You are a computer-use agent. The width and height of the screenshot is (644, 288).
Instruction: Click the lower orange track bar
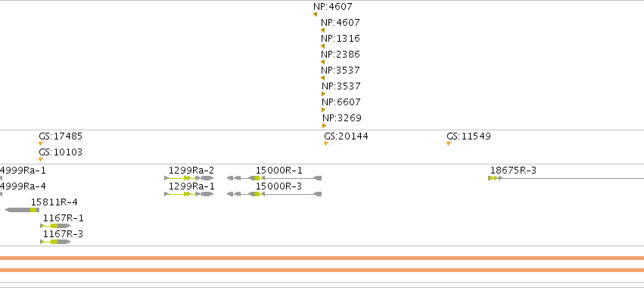coord(322,271)
